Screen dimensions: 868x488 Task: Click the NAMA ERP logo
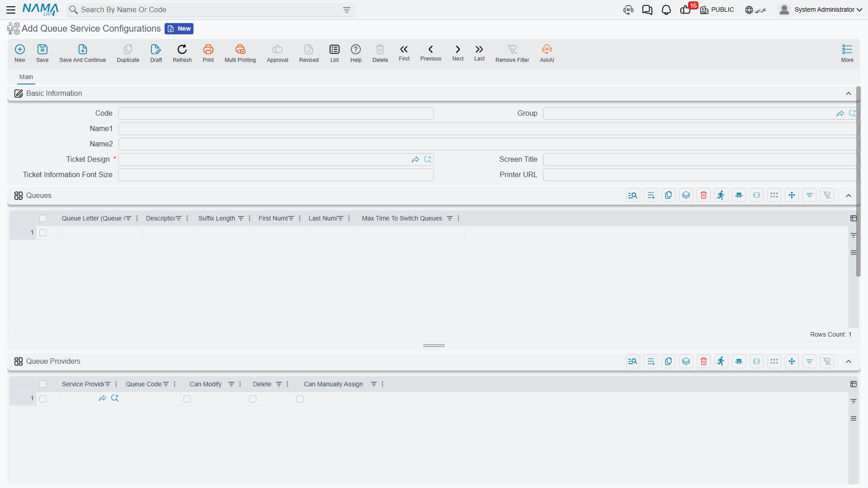coord(40,9)
